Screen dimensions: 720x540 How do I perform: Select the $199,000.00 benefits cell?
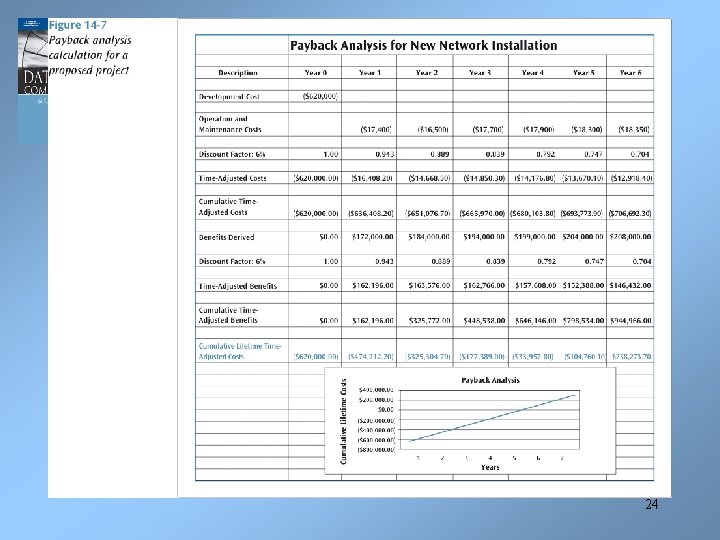535,237
